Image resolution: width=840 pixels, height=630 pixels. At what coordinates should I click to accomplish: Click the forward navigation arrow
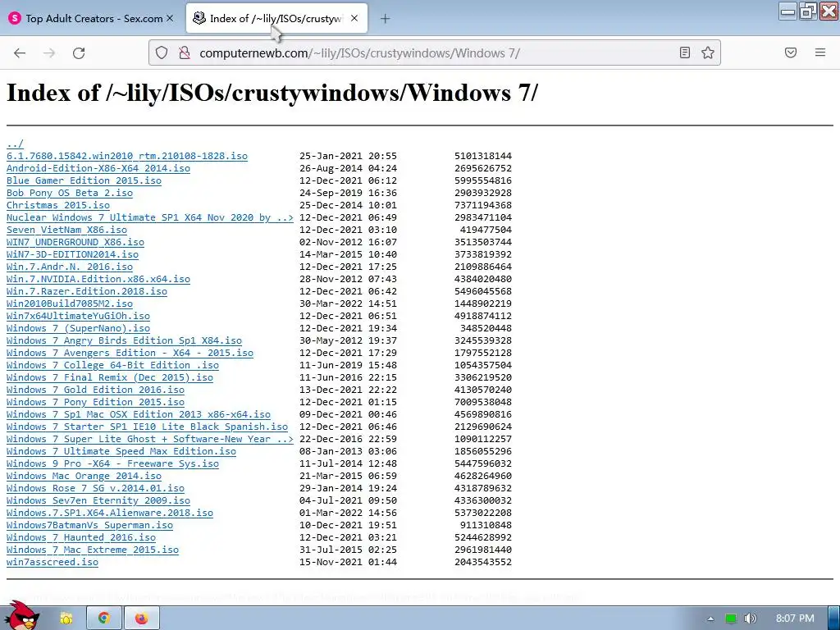tap(49, 52)
